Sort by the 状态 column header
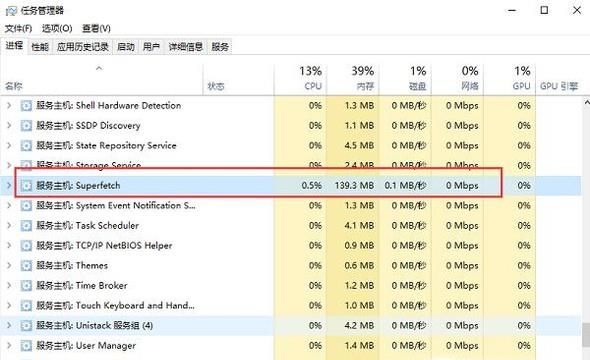Screen dimensions: 590x360 point(239,79)
